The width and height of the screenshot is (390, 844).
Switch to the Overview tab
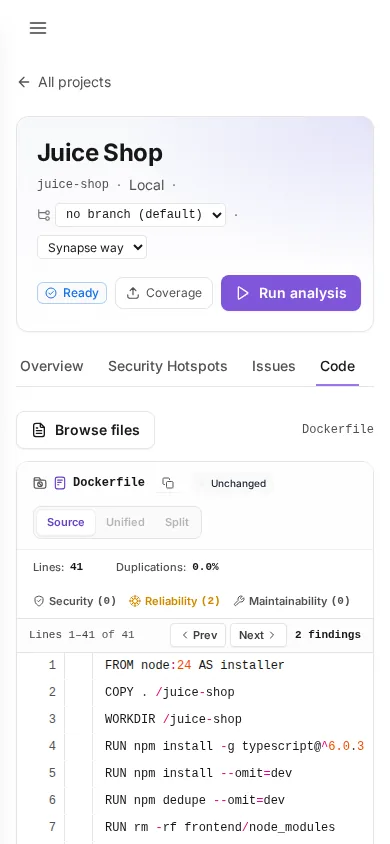tap(52, 366)
